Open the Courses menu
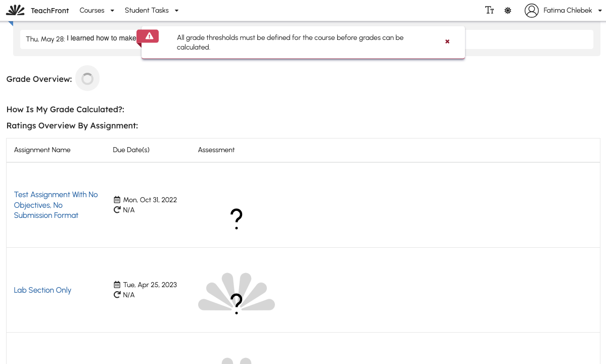606x364 pixels. click(x=92, y=11)
